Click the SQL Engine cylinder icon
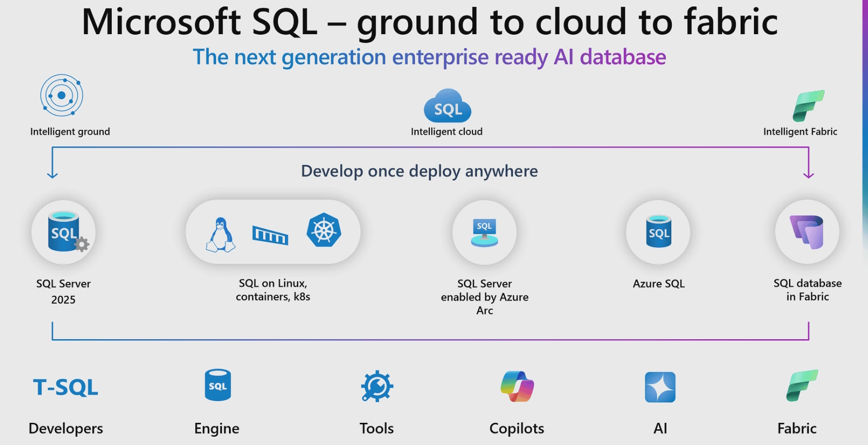 click(217, 384)
